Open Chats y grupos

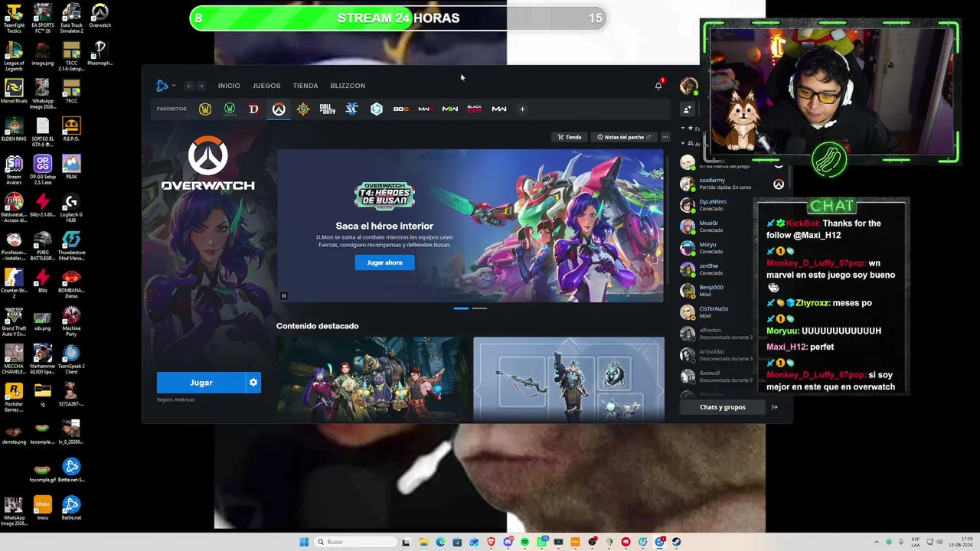(x=722, y=407)
